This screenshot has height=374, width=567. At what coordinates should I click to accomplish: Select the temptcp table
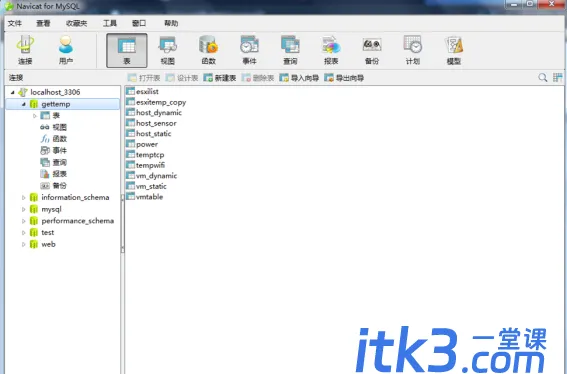[x=145, y=154]
